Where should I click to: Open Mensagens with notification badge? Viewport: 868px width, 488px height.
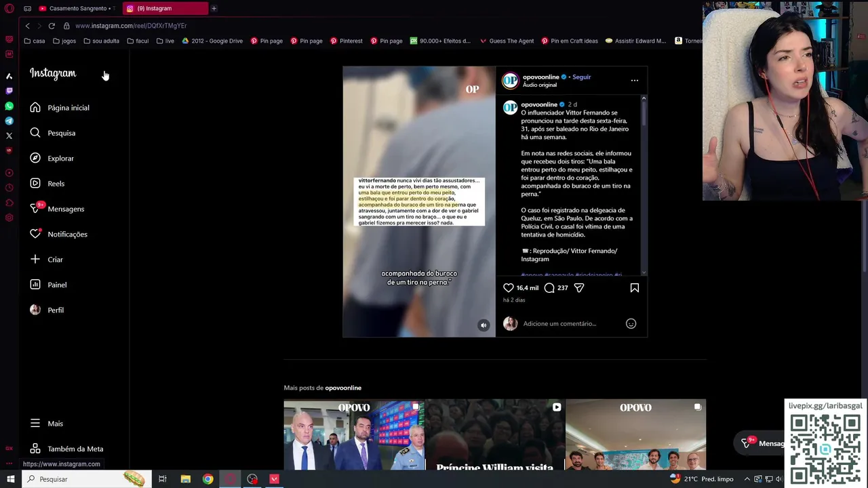(x=57, y=209)
